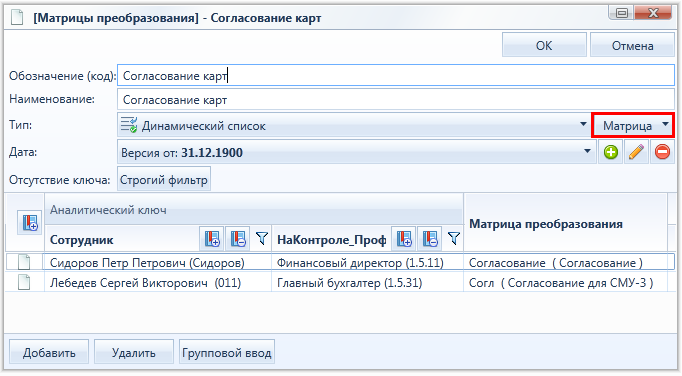Viewport: 682px width, 376px height.
Task: Expand the Версия от 31.12.1900 date dropdown
Action: pyautogui.click(x=357, y=152)
